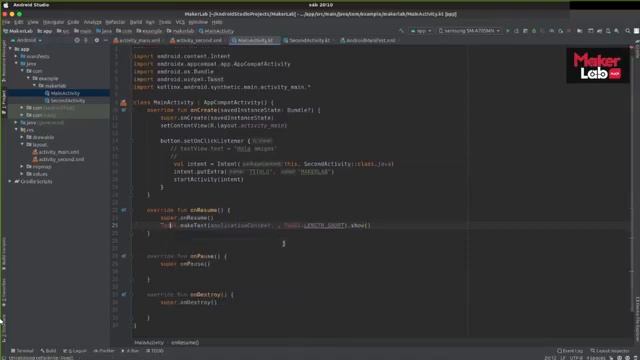Click MainActivity in the bottom editor breadcrumb

point(149,342)
